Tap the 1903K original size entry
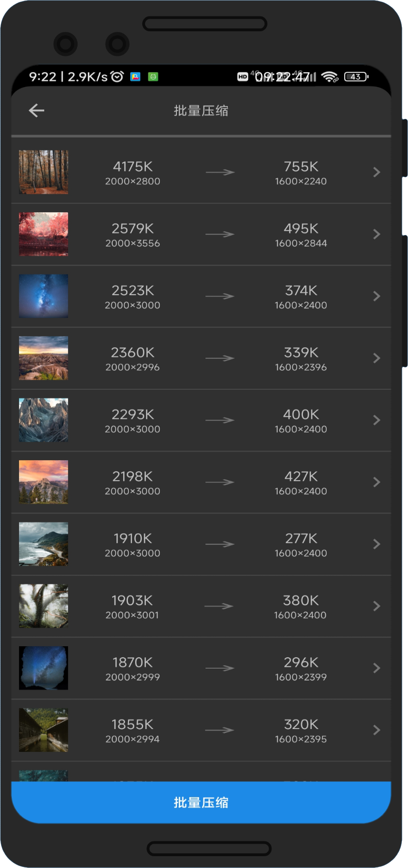 [x=132, y=601]
